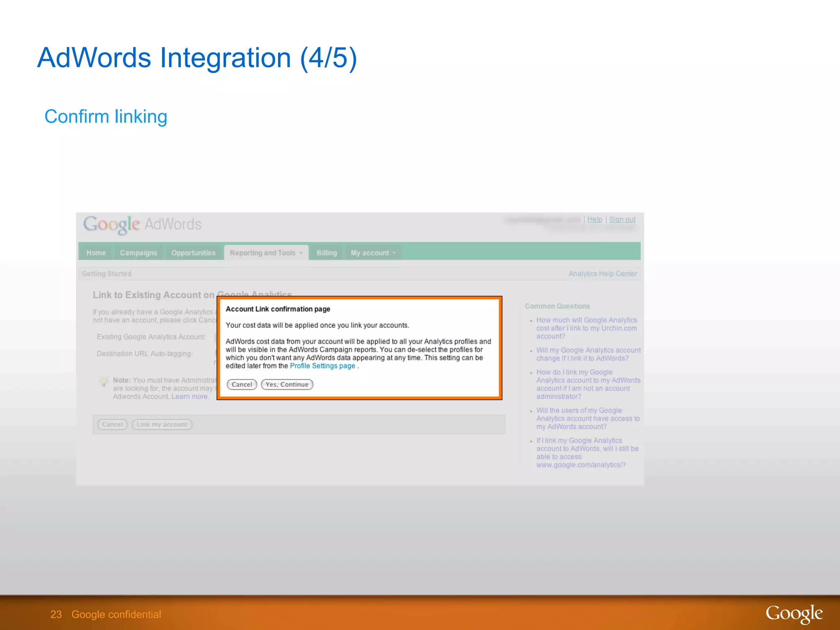Open question about users having AdWords access
840x630 pixels.
(x=588, y=418)
